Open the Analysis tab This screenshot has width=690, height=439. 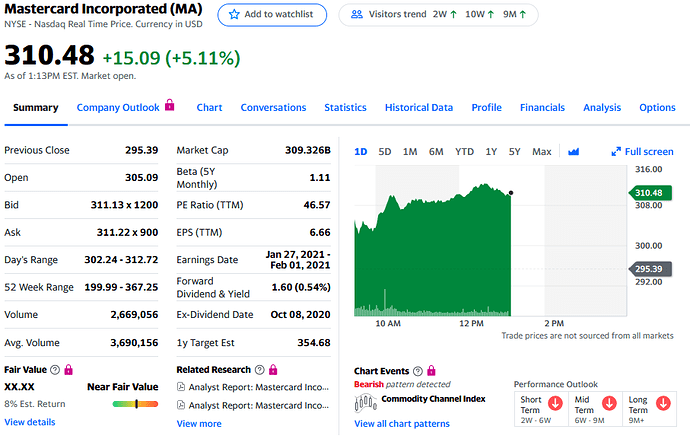pyautogui.click(x=602, y=108)
